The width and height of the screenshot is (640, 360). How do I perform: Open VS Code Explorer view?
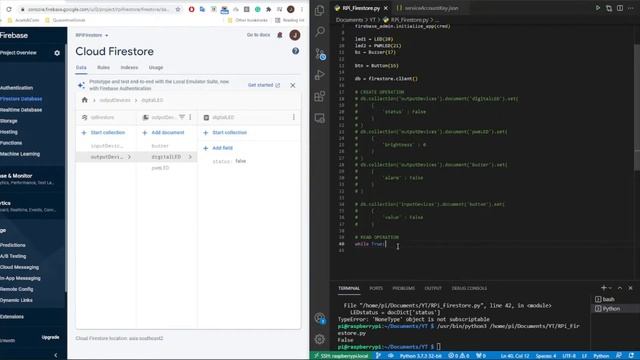[x=320, y=11]
